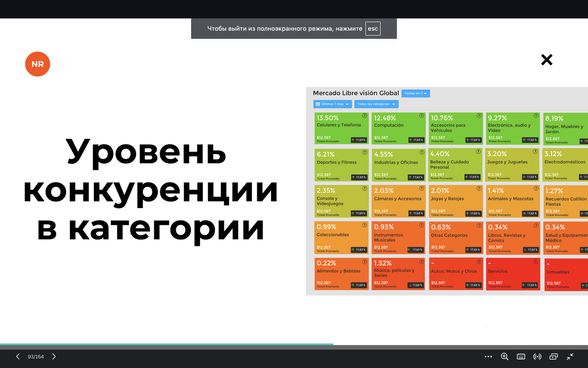Click the 4.55% Industrias y Oficinas tile
The width and height of the screenshot is (588, 368).
click(x=398, y=164)
